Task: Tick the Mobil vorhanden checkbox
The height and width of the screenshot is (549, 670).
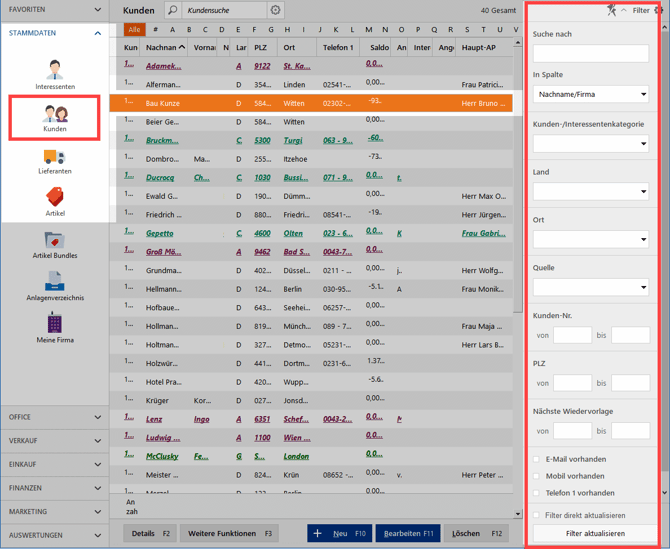Action: click(537, 476)
